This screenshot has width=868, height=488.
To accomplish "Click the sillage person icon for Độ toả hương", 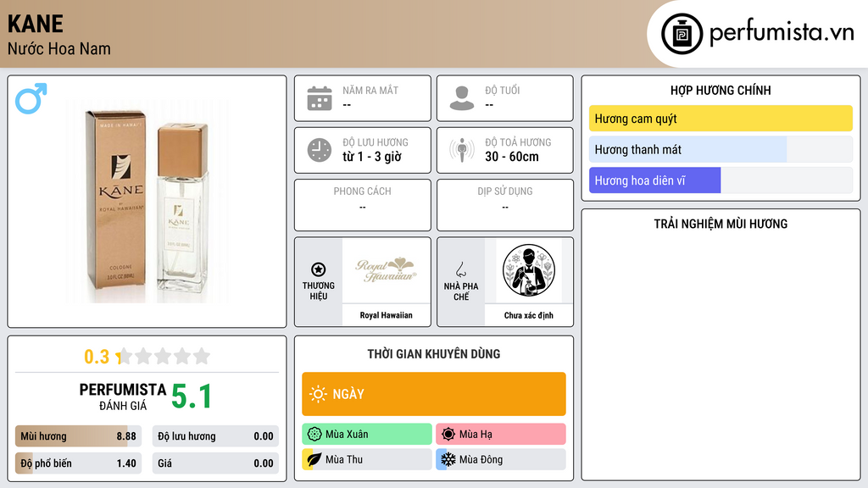I will 462,150.
